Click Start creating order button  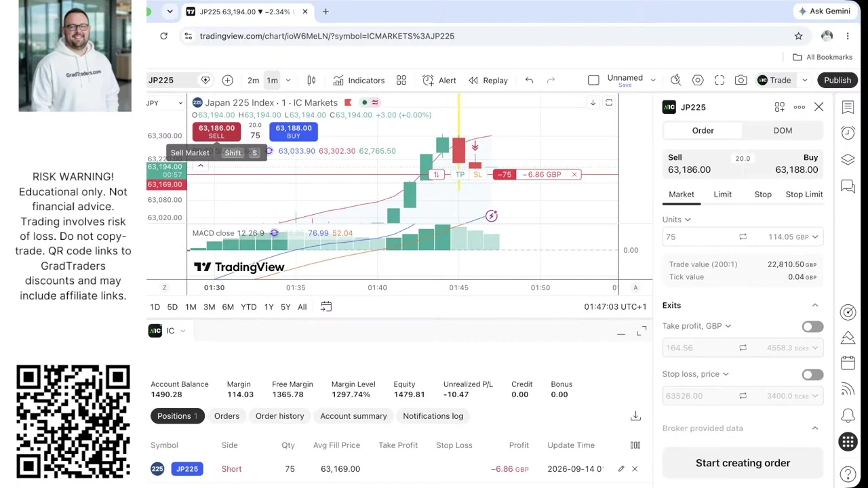click(x=743, y=463)
